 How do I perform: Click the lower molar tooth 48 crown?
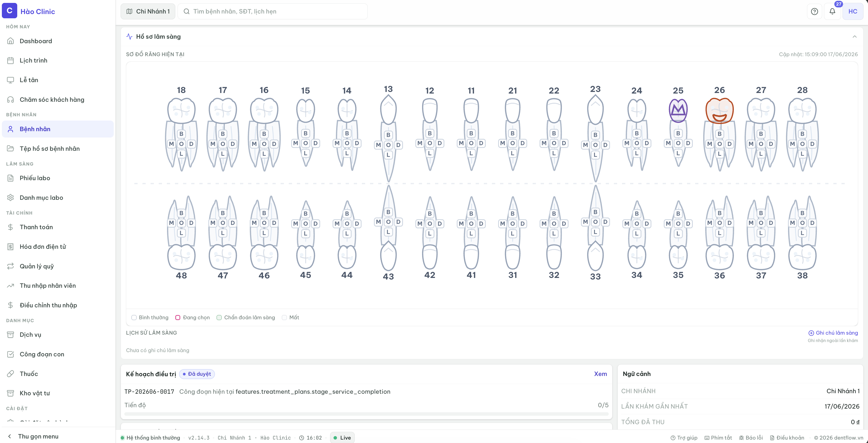181,257
